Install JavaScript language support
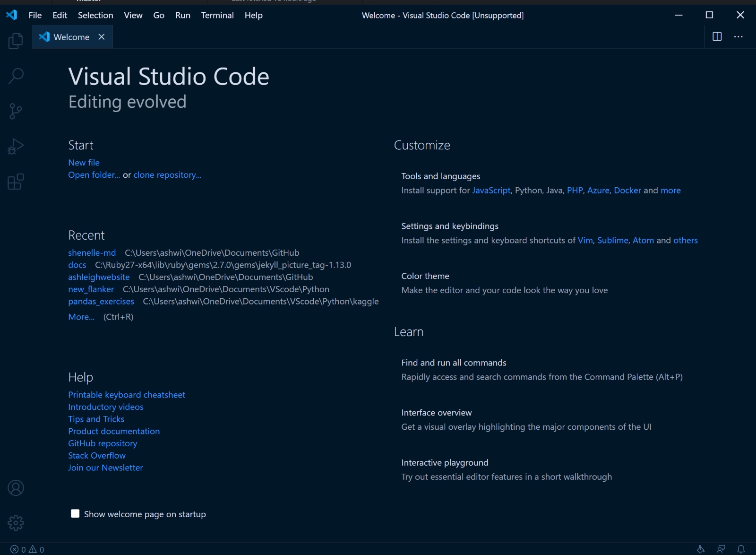The width and height of the screenshot is (756, 555). tap(491, 191)
